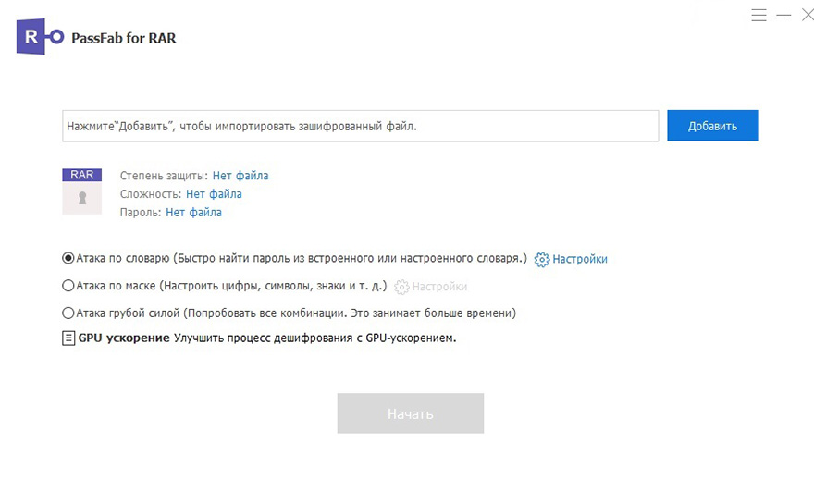814x504 pixels.
Task: Minimize the PassFab for RAR window
Action: coord(783,15)
